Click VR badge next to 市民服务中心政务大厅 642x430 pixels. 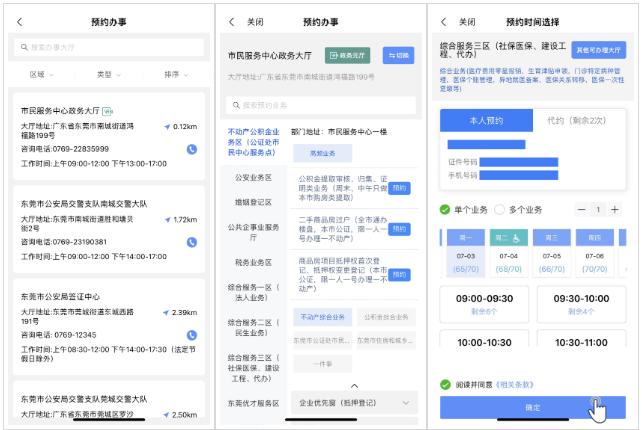(107, 111)
